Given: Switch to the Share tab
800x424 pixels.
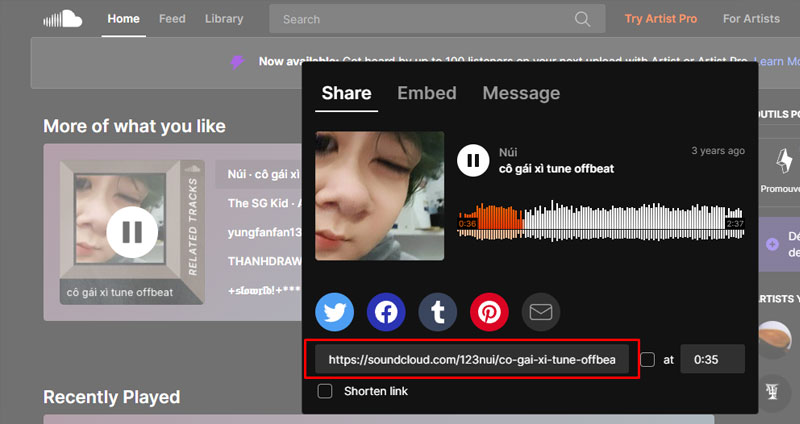Looking at the screenshot, I should pos(346,93).
